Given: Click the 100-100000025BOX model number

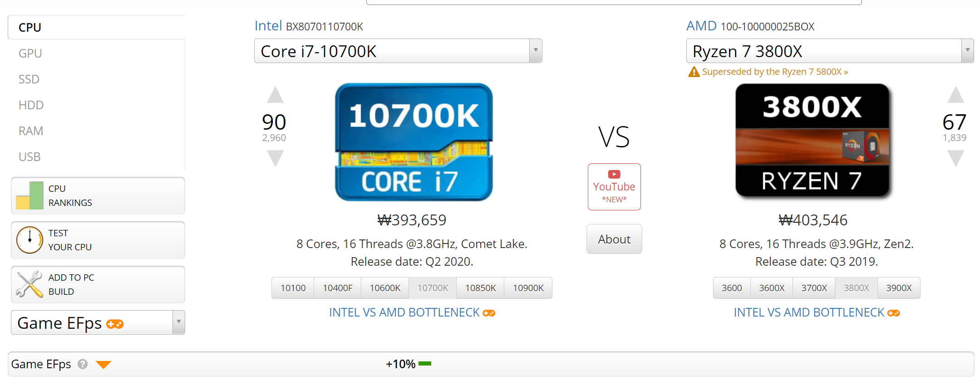Looking at the screenshot, I should click(x=768, y=27).
